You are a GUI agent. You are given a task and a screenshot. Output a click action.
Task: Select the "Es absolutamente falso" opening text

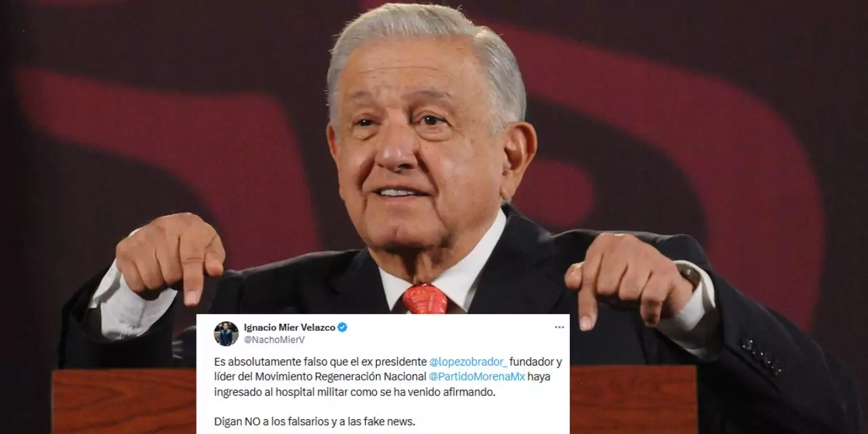click(x=261, y=361)
